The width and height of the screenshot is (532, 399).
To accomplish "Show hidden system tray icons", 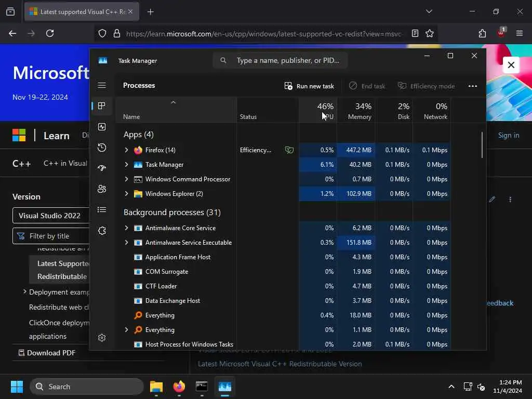I will click(x=451, y=387).
